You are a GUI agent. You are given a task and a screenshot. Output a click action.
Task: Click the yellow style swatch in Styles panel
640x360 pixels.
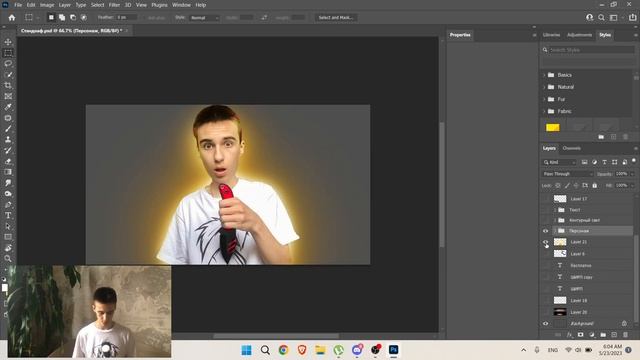553,127
